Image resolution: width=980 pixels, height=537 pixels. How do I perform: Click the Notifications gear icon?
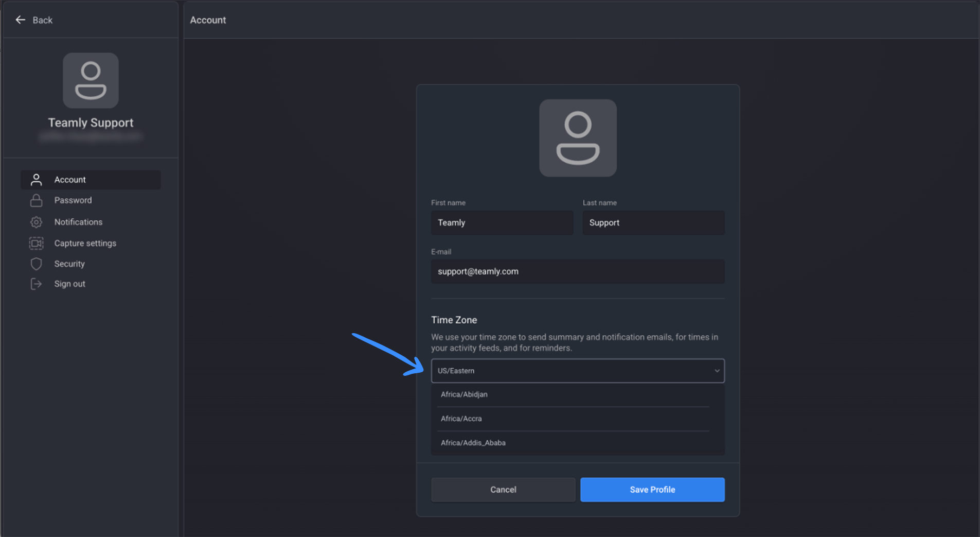(36, 222)
